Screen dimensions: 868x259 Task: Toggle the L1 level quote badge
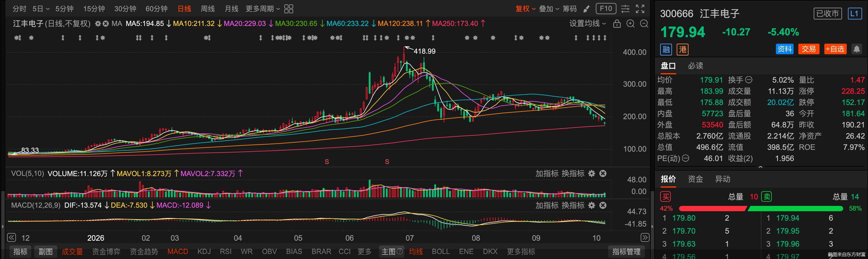[x=854, y=14]
